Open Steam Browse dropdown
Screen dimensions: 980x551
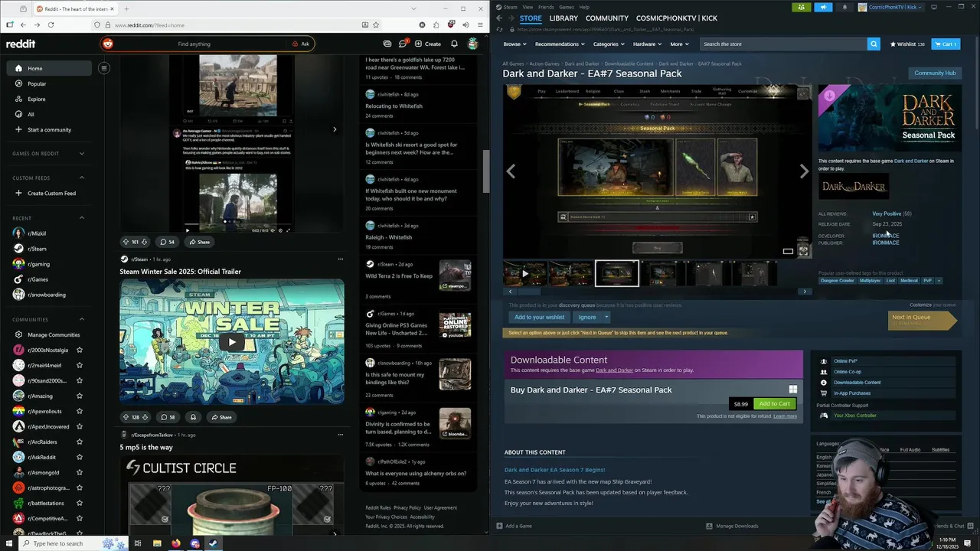514,44
